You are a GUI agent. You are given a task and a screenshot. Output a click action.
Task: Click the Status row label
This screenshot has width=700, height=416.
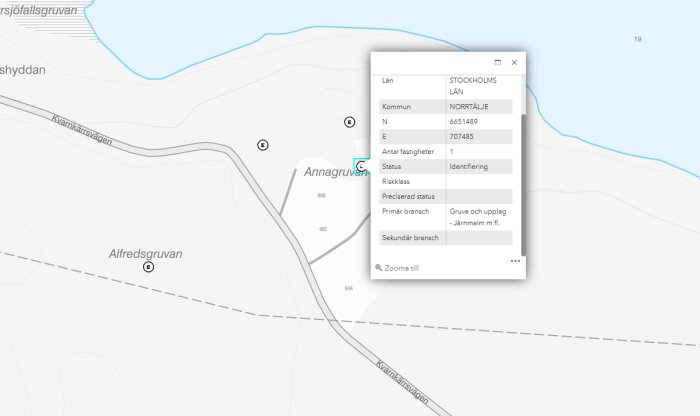392,166
